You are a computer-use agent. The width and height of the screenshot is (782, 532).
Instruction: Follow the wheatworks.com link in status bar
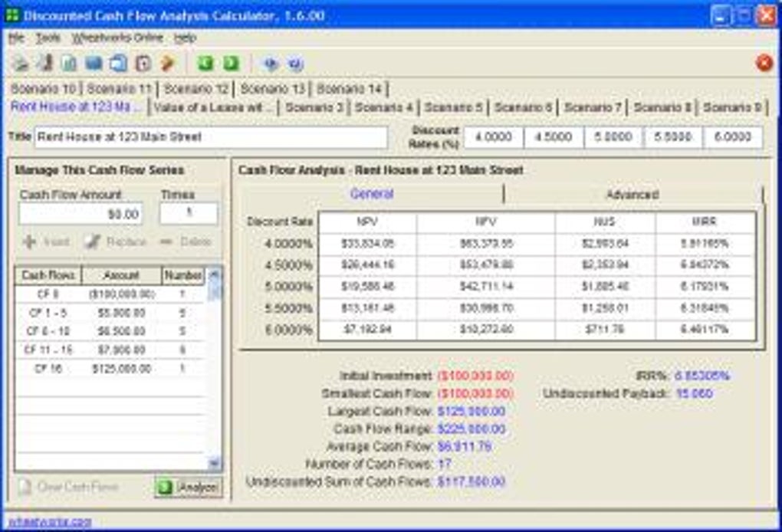[50, 522]
